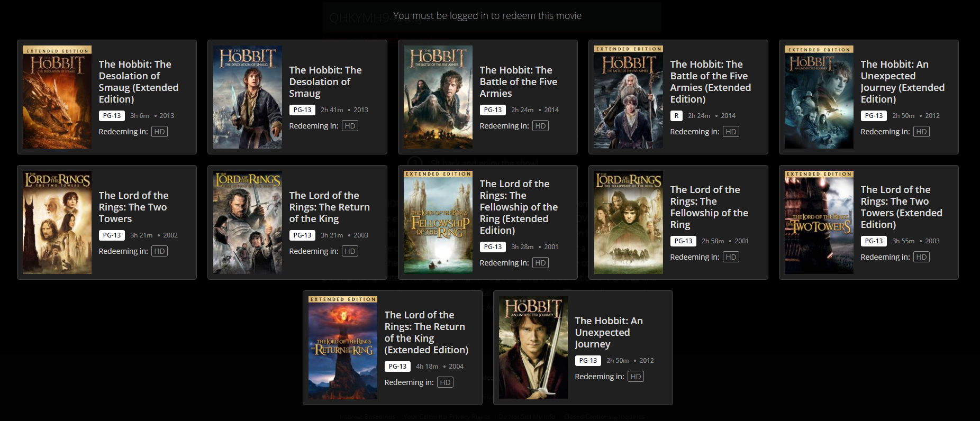
Task: Click title 'The Hobbit: The Battle of the Five Armies (Extended Edition)'
Action: click(x=710, y=81)
